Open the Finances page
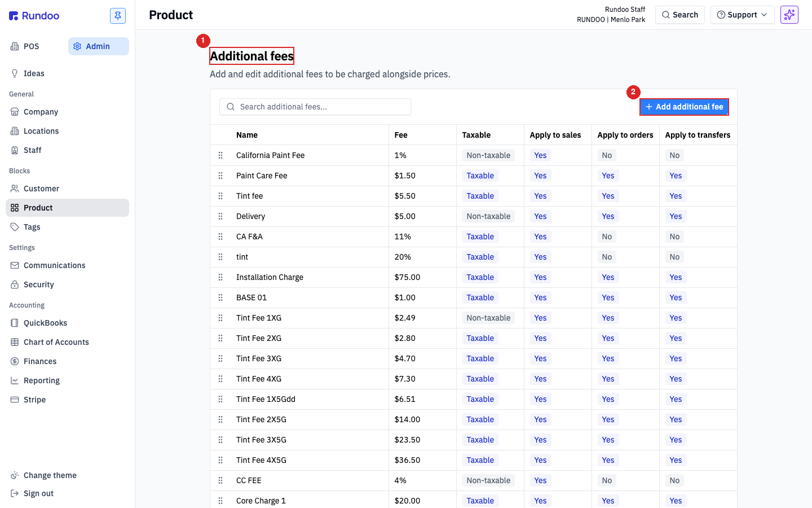Viewport: 812px width, 508px height. click(x=67, y=361)
